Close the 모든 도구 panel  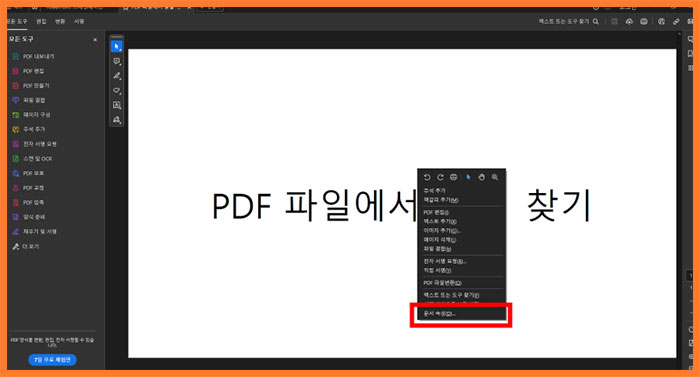95,40
